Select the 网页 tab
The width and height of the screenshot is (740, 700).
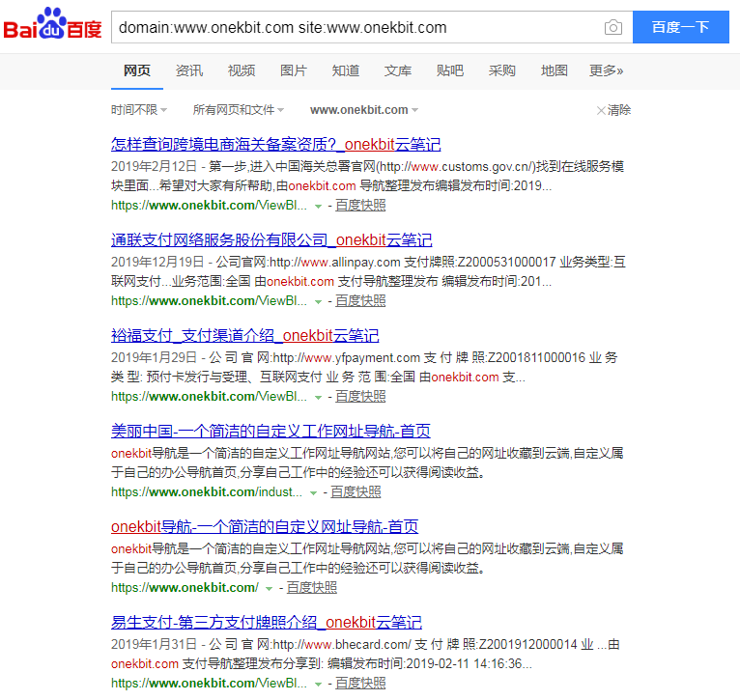137,70
